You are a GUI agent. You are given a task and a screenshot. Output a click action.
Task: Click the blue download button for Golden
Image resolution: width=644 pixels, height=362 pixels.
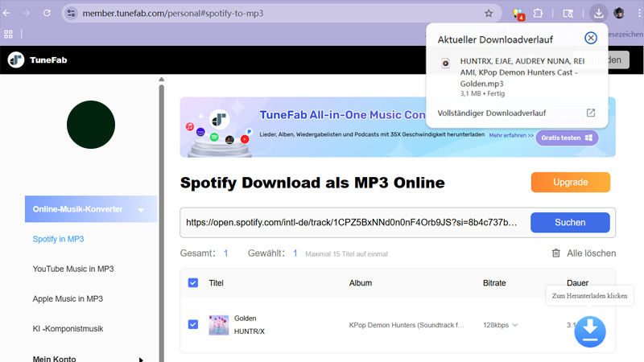click(590, 331)
